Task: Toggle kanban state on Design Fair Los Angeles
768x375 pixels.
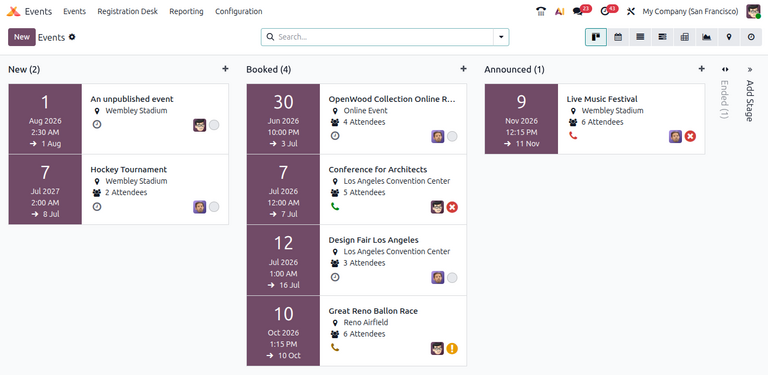Action: [452, 278]
